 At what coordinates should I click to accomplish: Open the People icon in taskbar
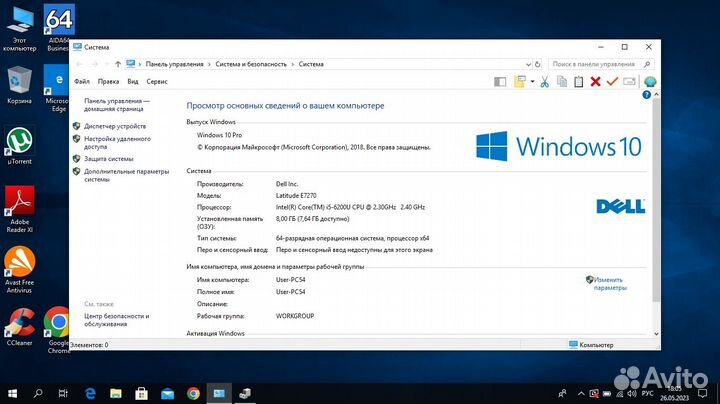(562, 393)
